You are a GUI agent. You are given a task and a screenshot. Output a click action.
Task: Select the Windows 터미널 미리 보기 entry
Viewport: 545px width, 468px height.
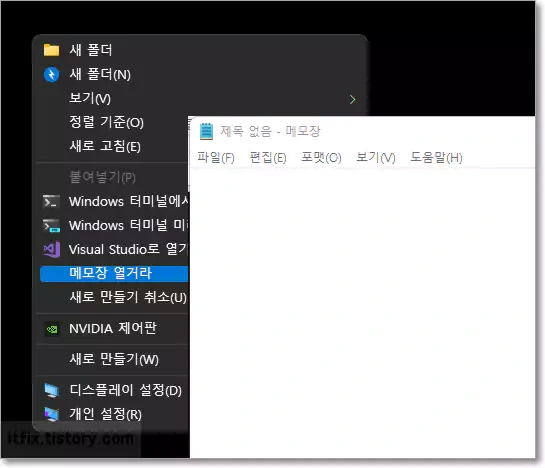(114, 225)
